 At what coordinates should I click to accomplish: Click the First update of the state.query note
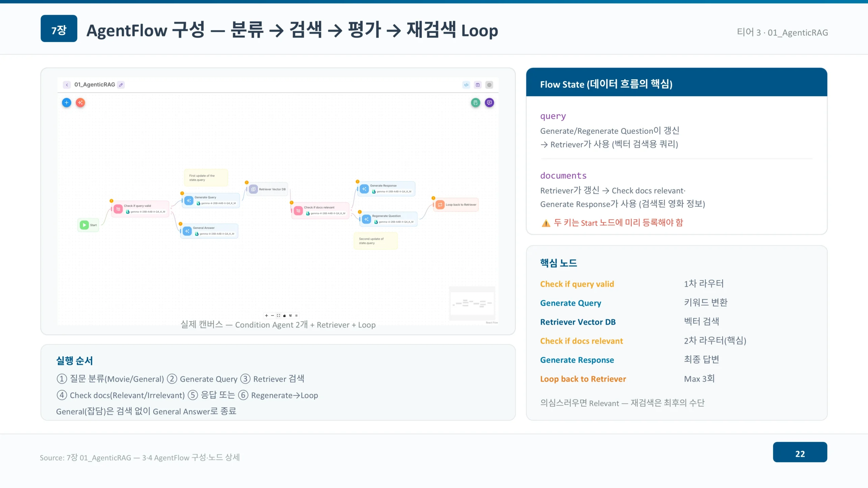coord(206,178)
